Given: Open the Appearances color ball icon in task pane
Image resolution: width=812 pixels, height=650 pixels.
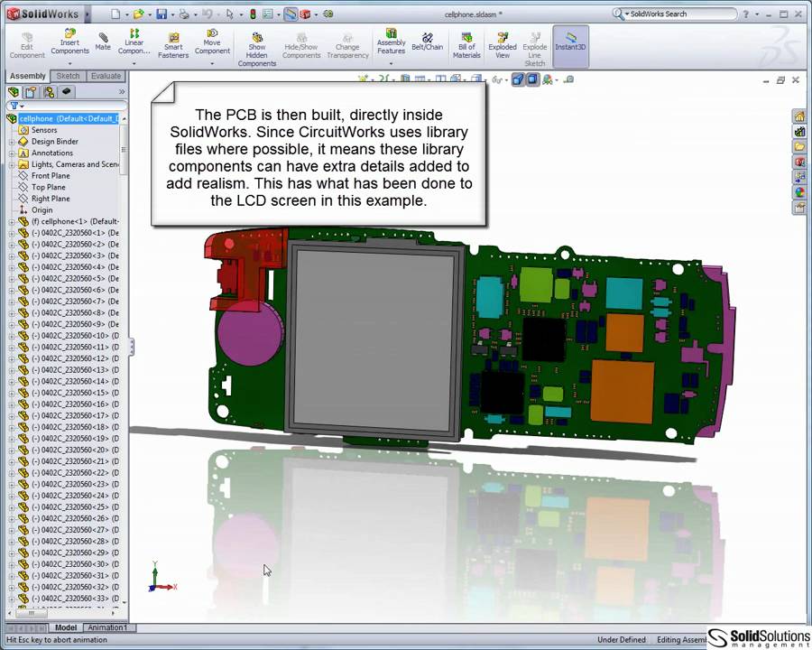Looking at the screenshot, I should point(799,192).
